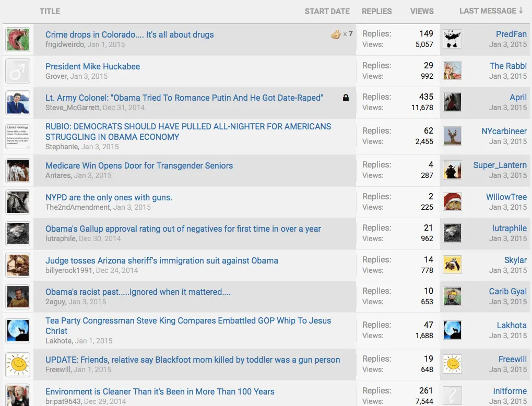532x406 pixels.
Task: Open 'Crime drops in Colorado' thread
Action: 129,34
